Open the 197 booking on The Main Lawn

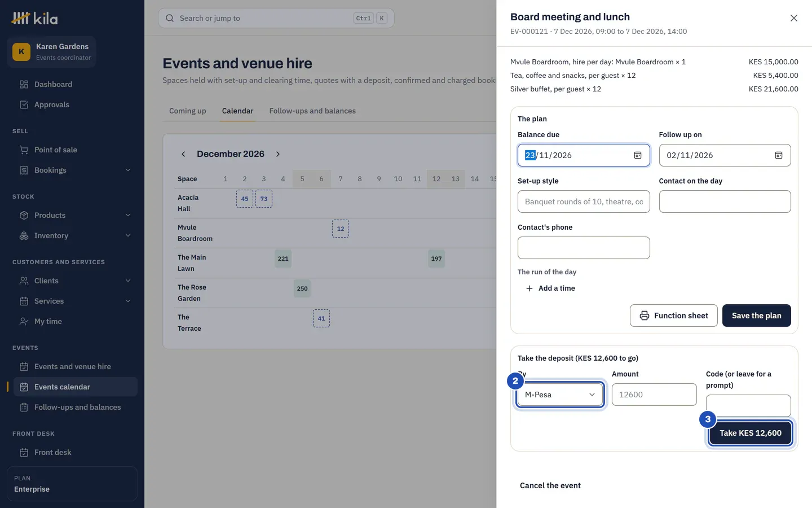(x=436, y=259)
